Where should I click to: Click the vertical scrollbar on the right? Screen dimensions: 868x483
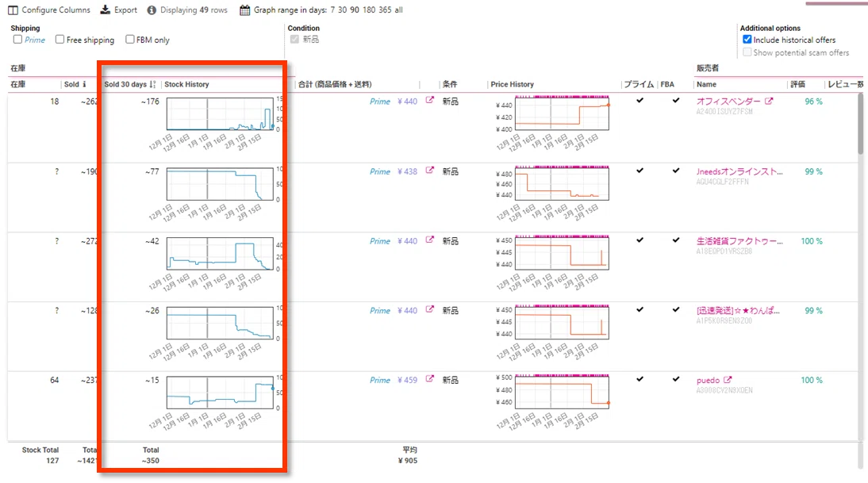coord(860,124)
